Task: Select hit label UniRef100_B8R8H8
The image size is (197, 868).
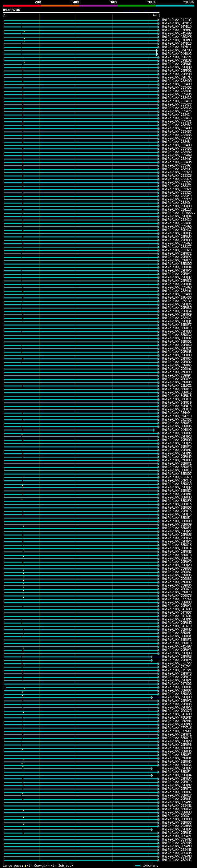Action: [177, 748]
